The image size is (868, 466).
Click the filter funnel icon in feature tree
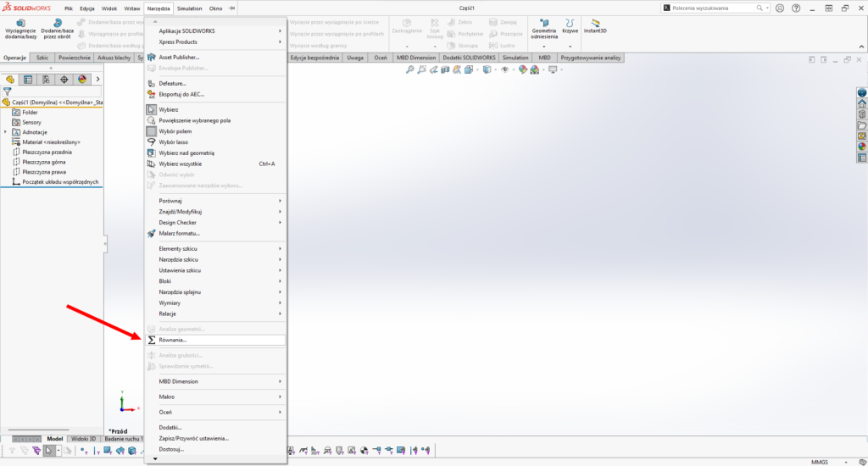point(8,90)
